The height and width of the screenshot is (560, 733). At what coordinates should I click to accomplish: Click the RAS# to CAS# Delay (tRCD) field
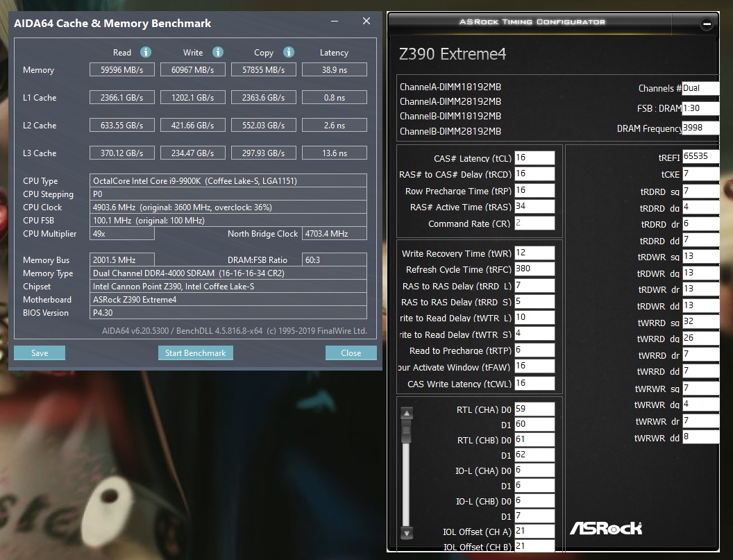click(x=534, y=174)
